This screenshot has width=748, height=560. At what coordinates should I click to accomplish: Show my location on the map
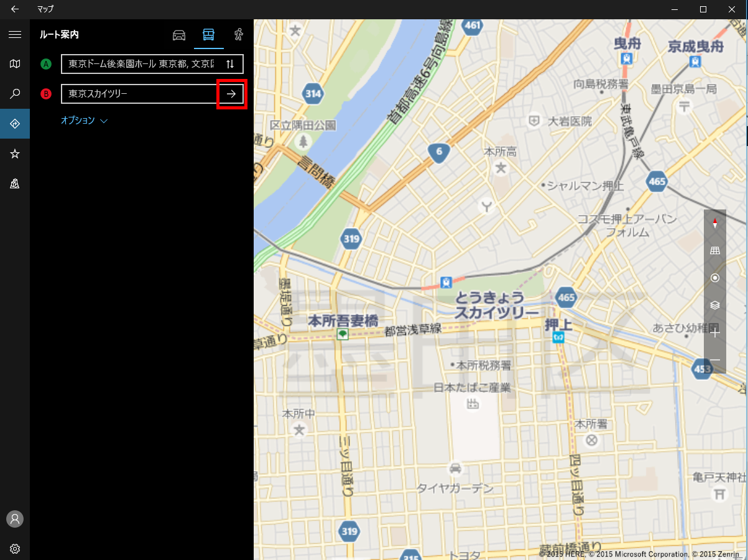(715, 278)
